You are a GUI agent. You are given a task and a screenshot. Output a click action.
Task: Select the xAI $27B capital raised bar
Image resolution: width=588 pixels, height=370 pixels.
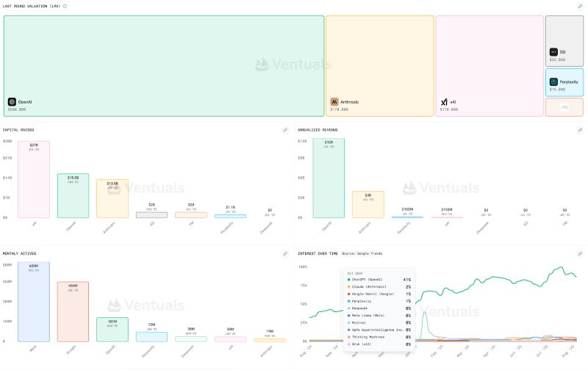[x=34, y=179]
